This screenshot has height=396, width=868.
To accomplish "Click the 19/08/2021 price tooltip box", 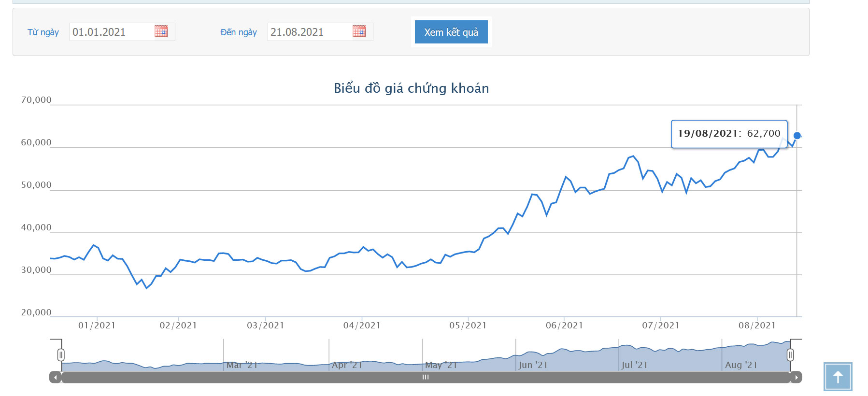I will [729, 134].
